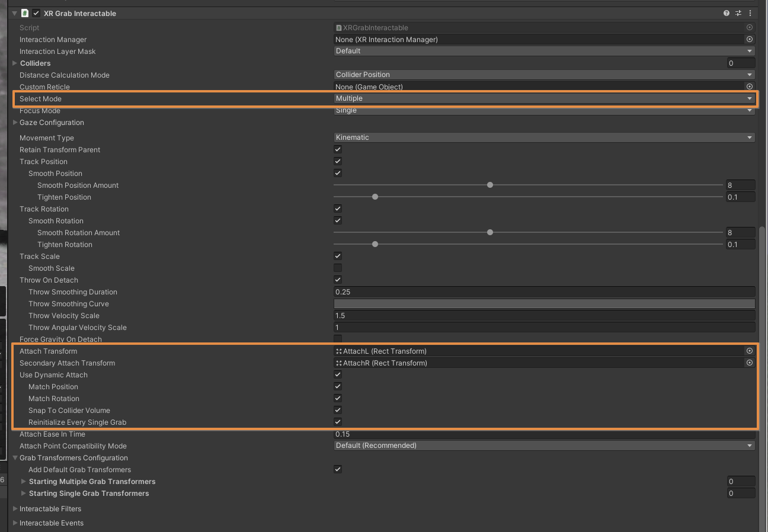The width and height of the screenshot is (768, 532).
Task: Open Interaction Layer Mask dropdown
Action: 544,51
